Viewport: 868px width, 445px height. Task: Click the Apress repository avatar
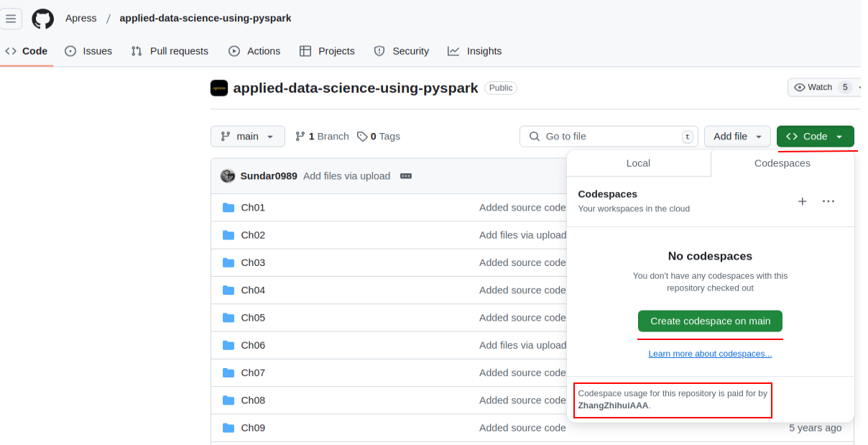tap(219, 88)
